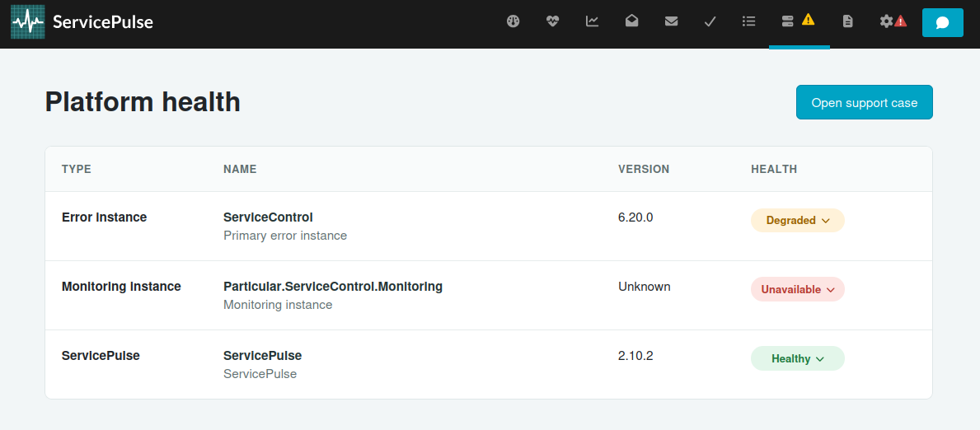Open the Monitoring line-chart icon

592,21
